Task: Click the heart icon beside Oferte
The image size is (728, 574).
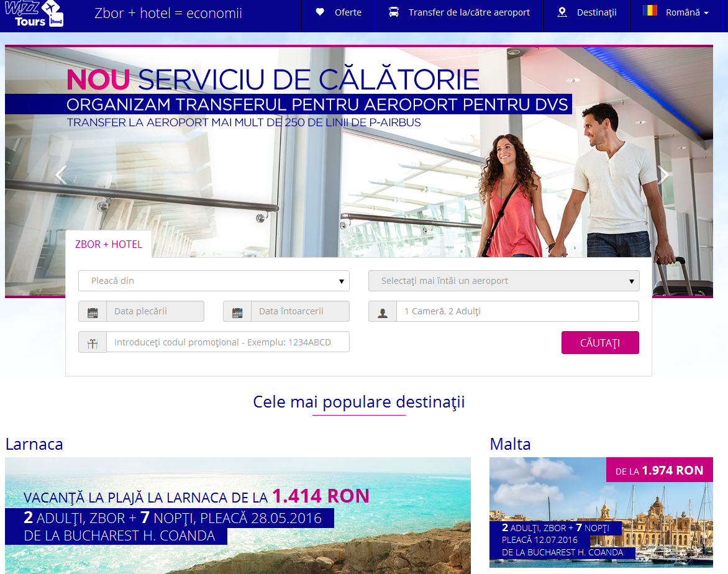Action: tap(320, 12)
